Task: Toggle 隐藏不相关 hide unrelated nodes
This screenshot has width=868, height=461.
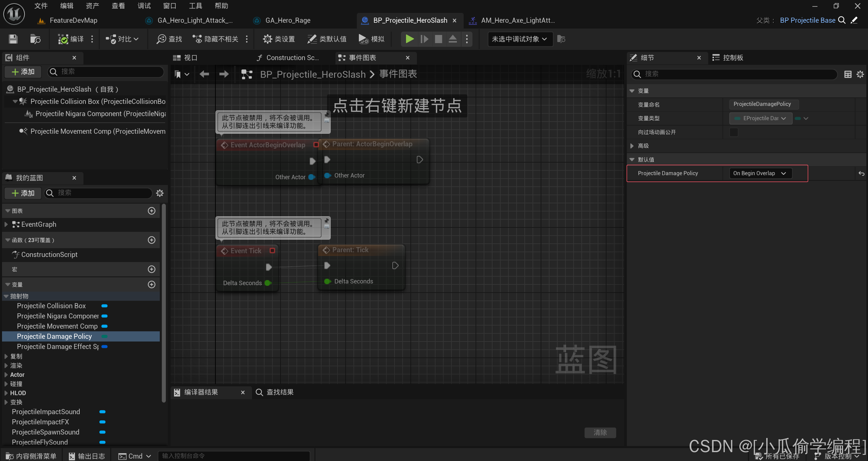Action: click(216, 39)
